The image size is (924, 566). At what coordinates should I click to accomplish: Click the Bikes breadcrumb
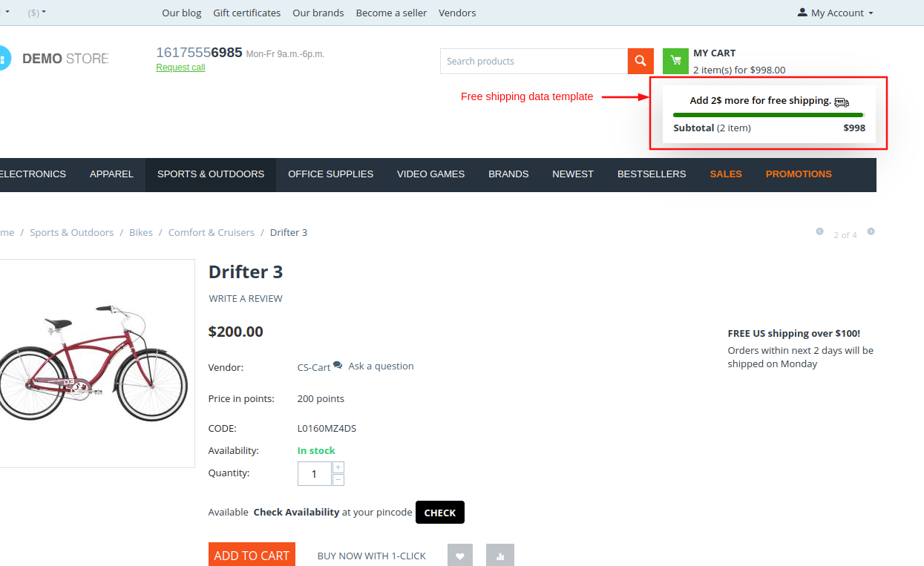click(141, 232)
